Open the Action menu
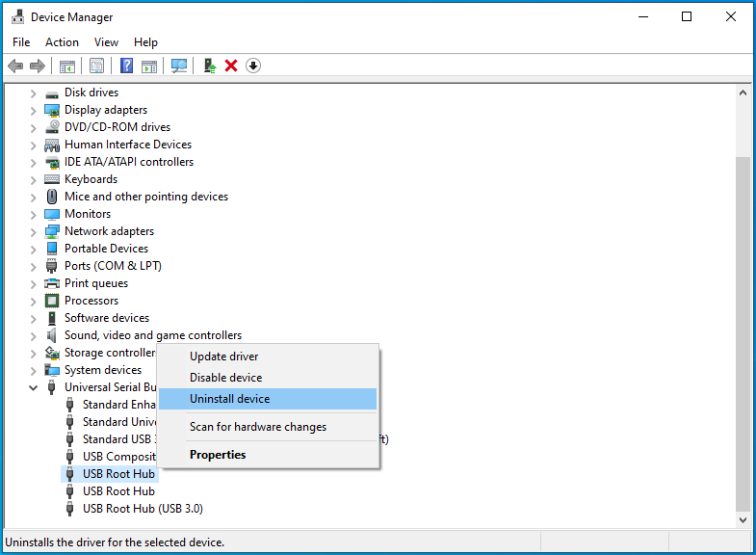 (x=62, y=42)
